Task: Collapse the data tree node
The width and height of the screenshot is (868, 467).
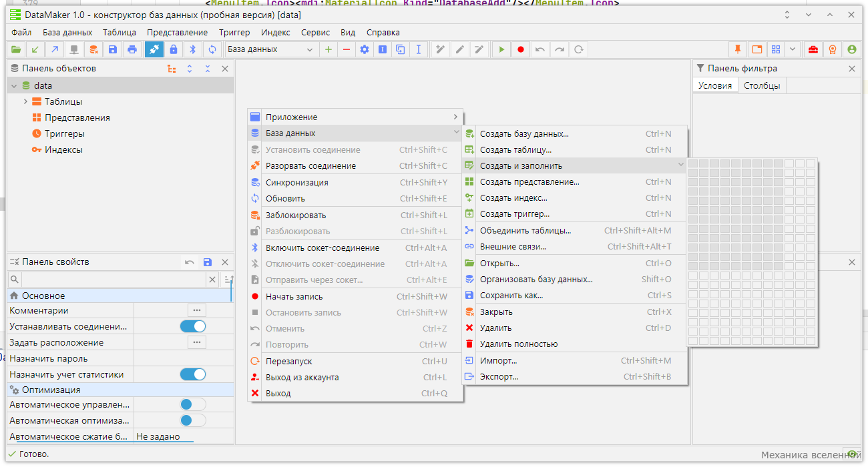Action: [14, 85]
